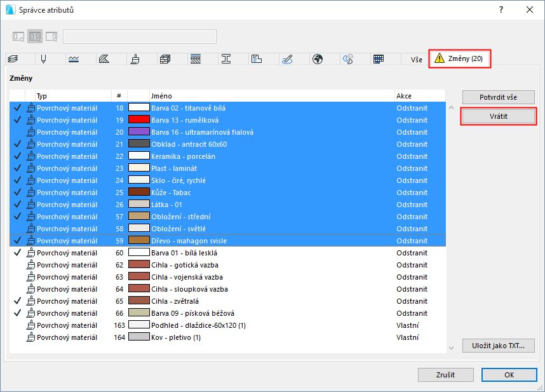Select the active two-list view icon
The width and height of the screenshot is (545, 392).
coord(35,36)
